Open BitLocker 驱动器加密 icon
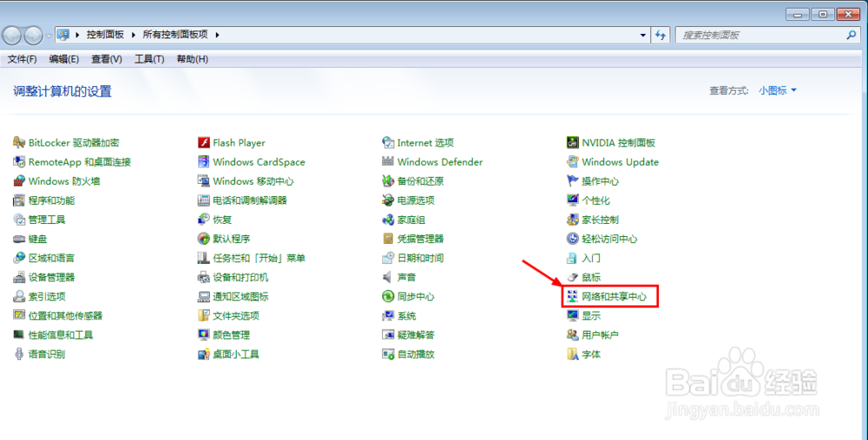 19,143
